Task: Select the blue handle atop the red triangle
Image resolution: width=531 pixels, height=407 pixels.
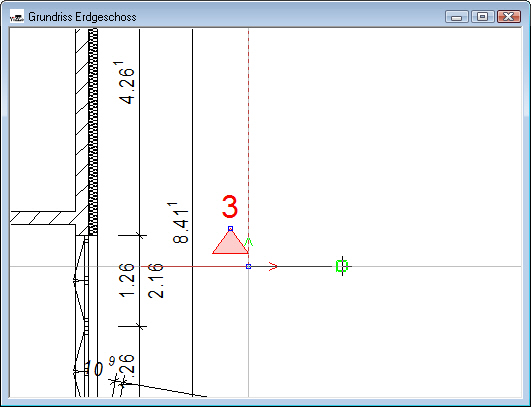Action: click(230, 229)
